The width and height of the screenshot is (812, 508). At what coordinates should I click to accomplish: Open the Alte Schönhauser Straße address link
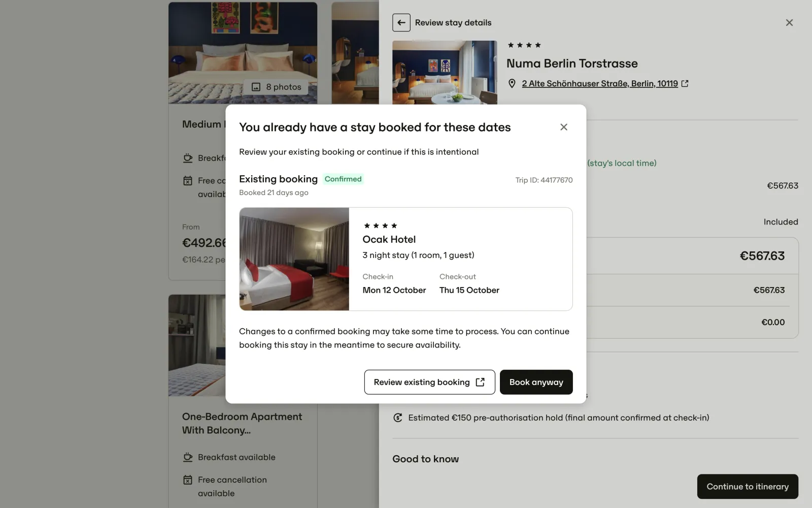[x=600, y=83]
